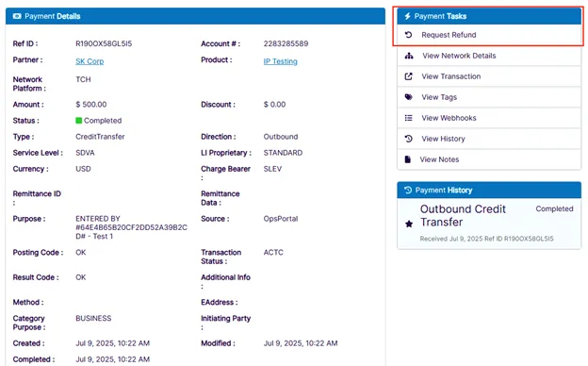The image size is (588, 366).
Task: Click the Charge Bearer value SLEV
Action: (x=272, y=169)
